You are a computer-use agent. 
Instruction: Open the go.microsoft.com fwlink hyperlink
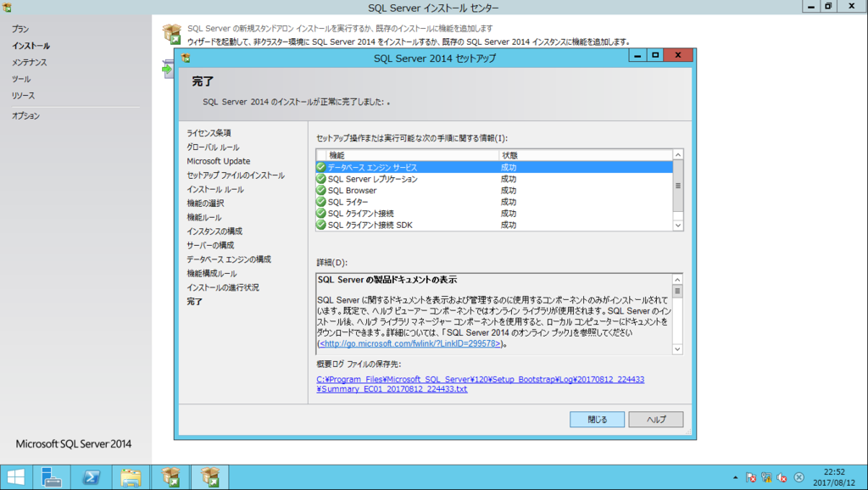pyautogui.click(x=411, y=344)
